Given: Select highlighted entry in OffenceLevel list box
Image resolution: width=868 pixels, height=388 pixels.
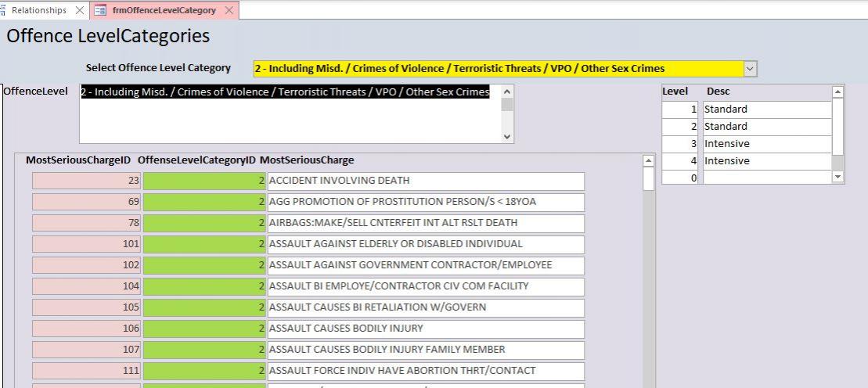Looking at the screenshot, I should 285,92.
